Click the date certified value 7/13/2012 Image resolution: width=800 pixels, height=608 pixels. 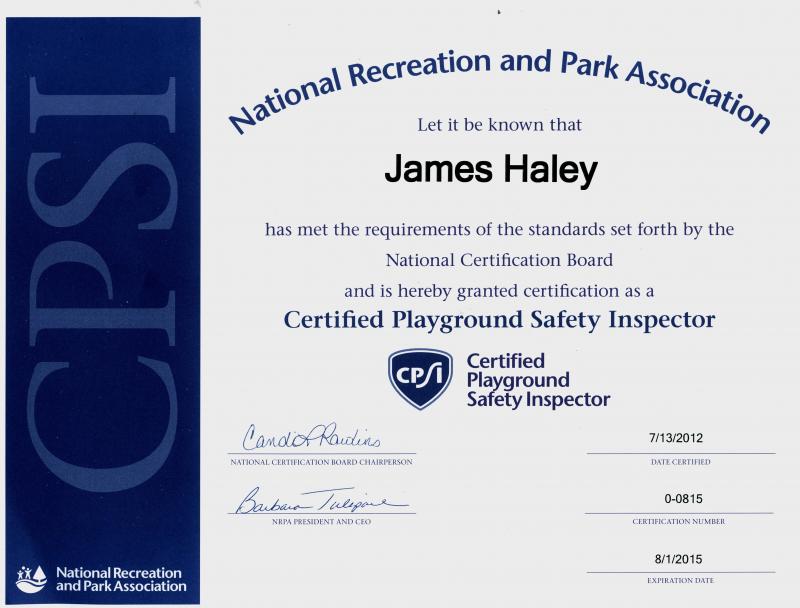(x=676, y=438)
